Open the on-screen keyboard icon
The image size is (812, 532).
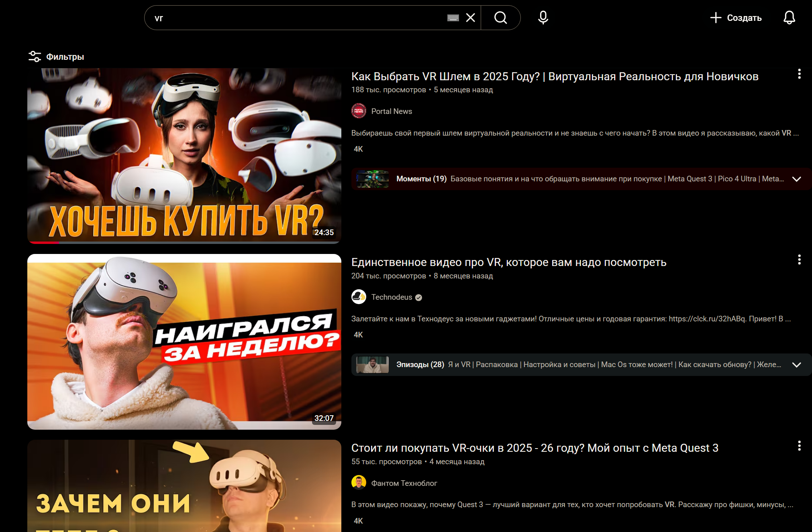click(x=453, y=18)
